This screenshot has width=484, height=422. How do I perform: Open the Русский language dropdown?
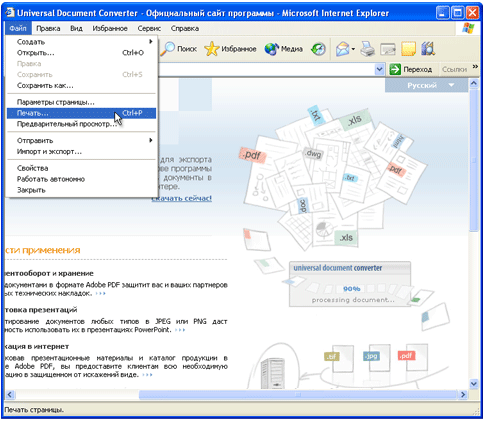[x=427, y=85]
